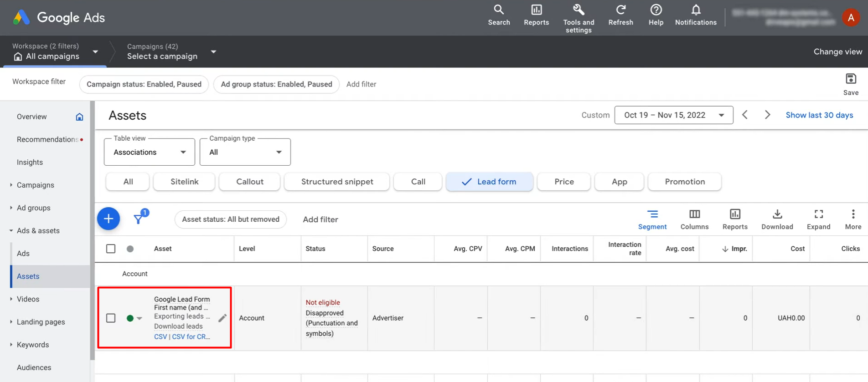Open the More options menu
The image size is (868, 382).
853,219
